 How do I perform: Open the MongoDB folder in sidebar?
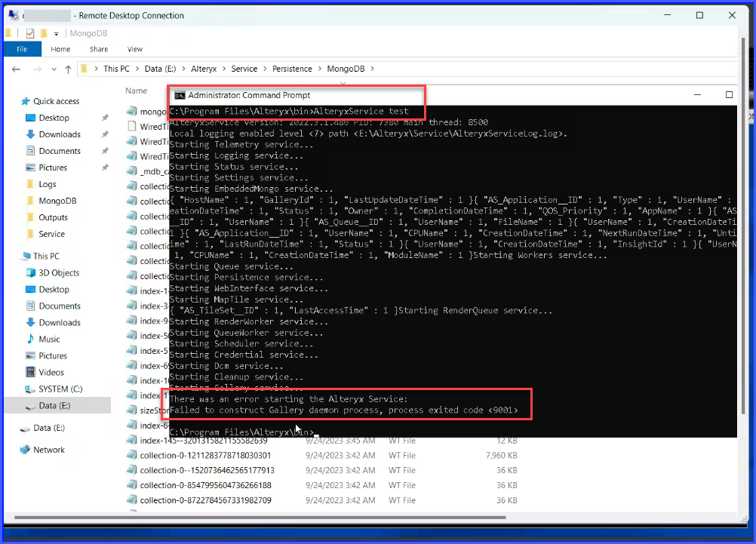[x=57, y=201]
